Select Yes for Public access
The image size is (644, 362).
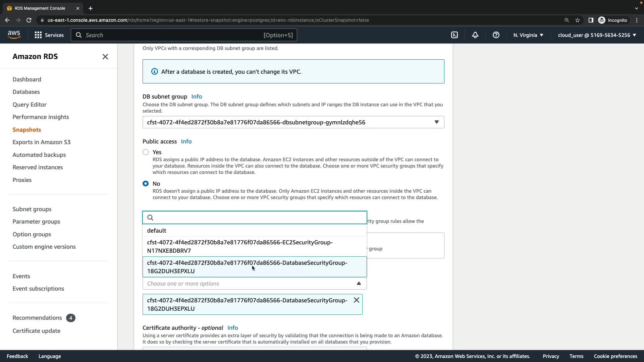tap(146, 152)
